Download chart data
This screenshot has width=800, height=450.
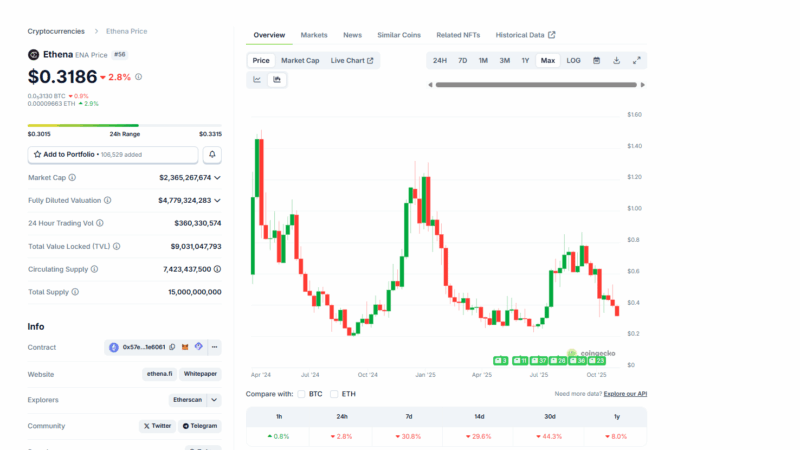click(x=616, y=61)
